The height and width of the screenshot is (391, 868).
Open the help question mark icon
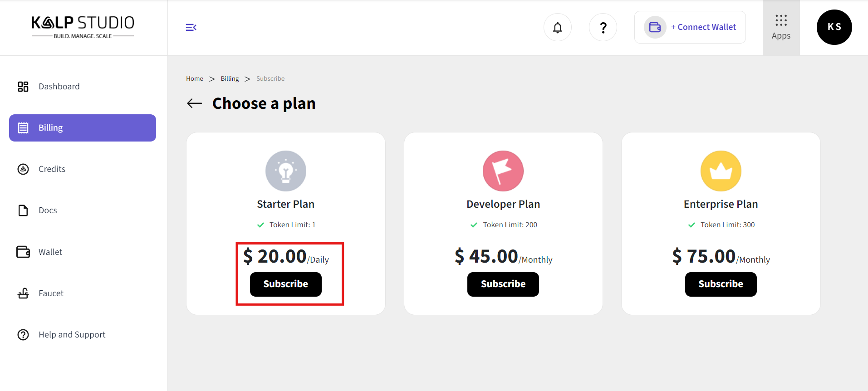point(603,28)
